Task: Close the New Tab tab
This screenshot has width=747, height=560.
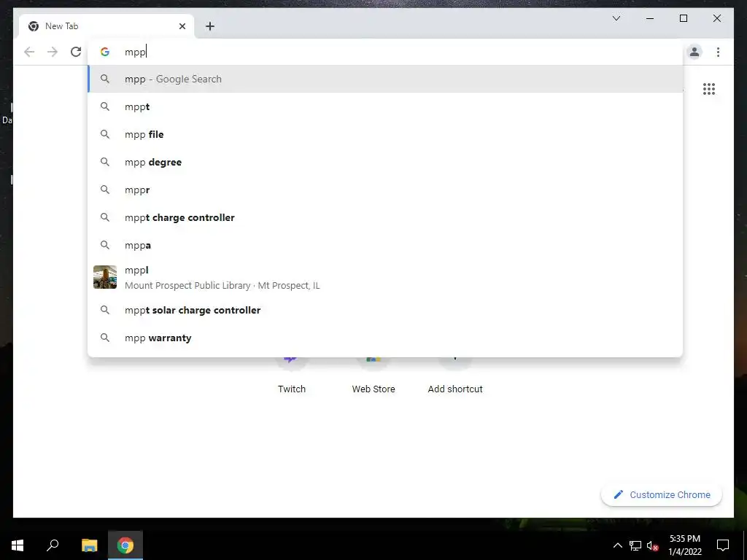Action: tap(182, 26)
